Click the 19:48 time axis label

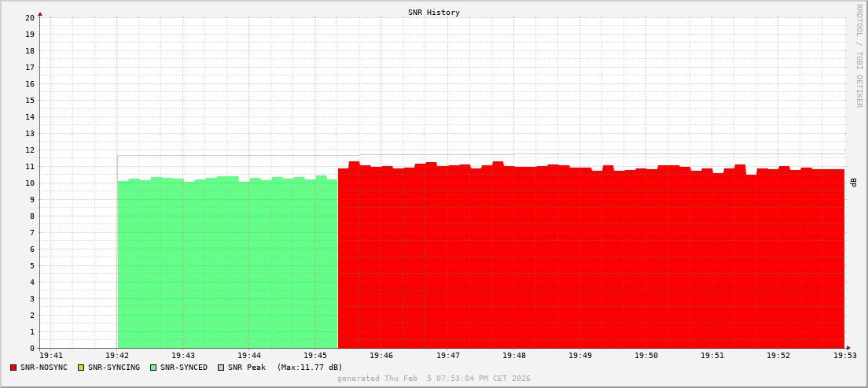(513, 357)
